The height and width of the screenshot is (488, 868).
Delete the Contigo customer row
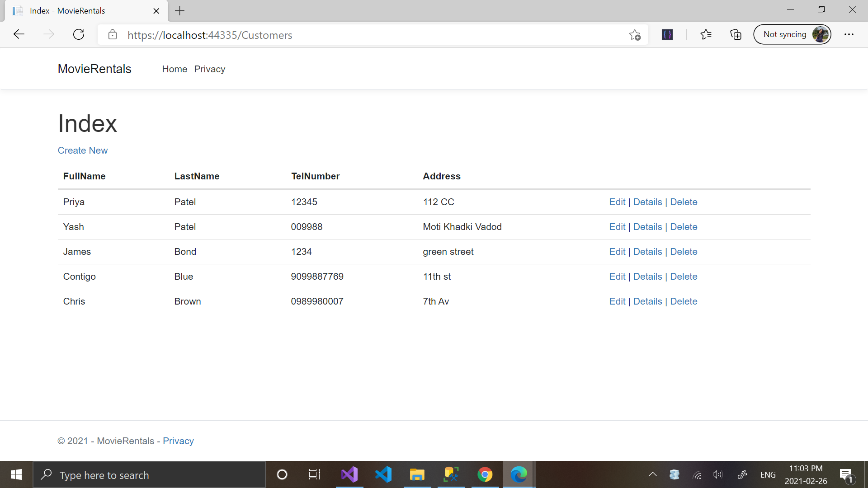684,277
